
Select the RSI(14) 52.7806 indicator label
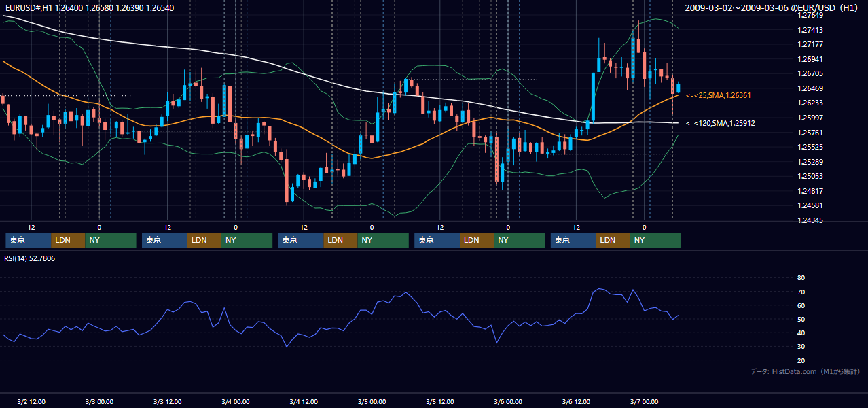coord(30,258)
